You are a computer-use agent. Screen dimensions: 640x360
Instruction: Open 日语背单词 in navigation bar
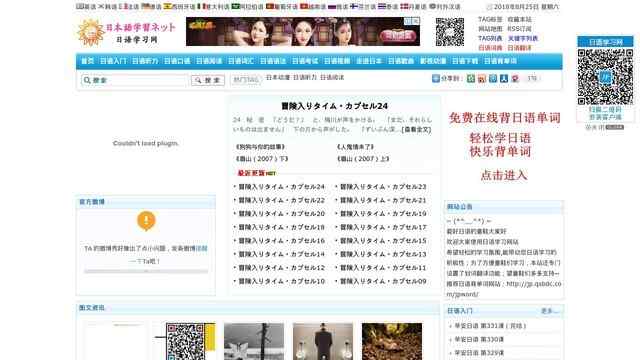coord(500,61)
